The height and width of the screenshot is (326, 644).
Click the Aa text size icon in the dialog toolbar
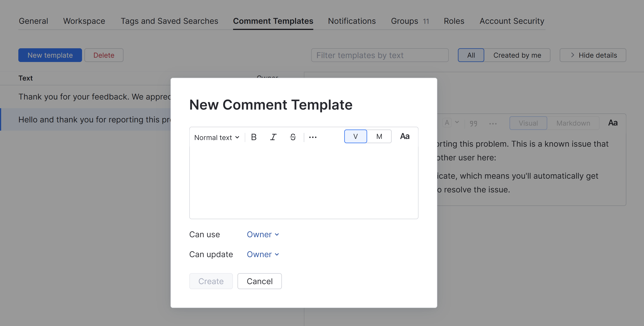[405, 136]
